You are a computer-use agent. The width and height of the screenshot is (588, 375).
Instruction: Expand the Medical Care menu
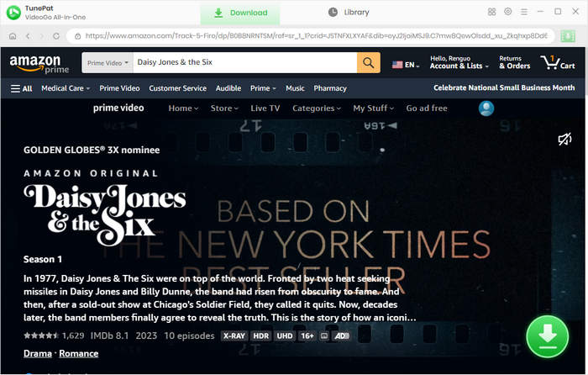pos(66,88)
